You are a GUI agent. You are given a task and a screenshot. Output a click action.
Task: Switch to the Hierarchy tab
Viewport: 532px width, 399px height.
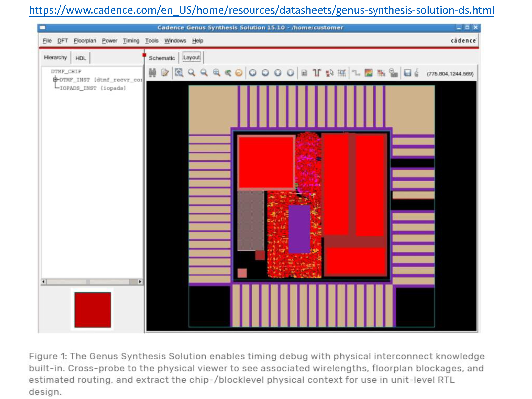[55, 57]
